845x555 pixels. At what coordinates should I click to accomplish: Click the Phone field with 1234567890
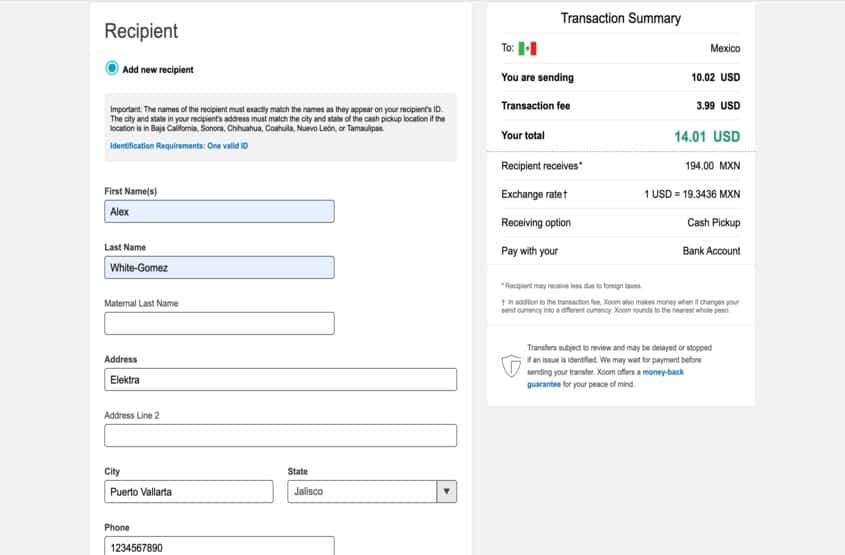coord(219,546)
